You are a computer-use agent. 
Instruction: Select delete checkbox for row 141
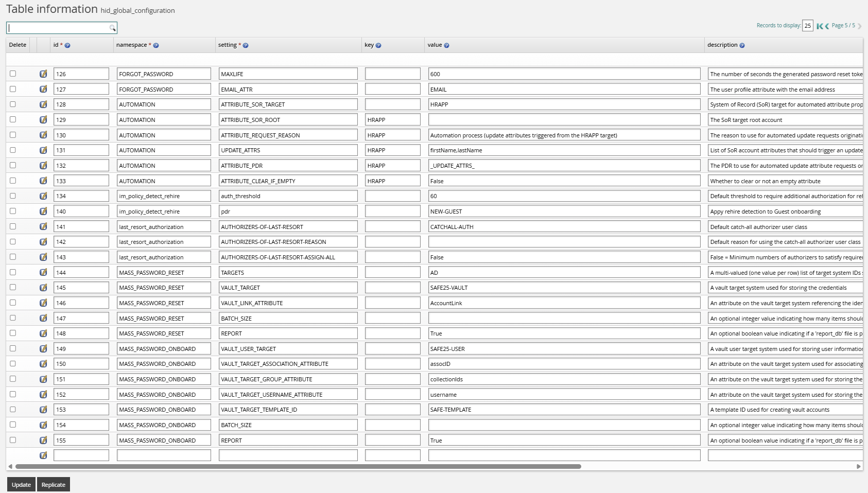[x=13, y=226]
